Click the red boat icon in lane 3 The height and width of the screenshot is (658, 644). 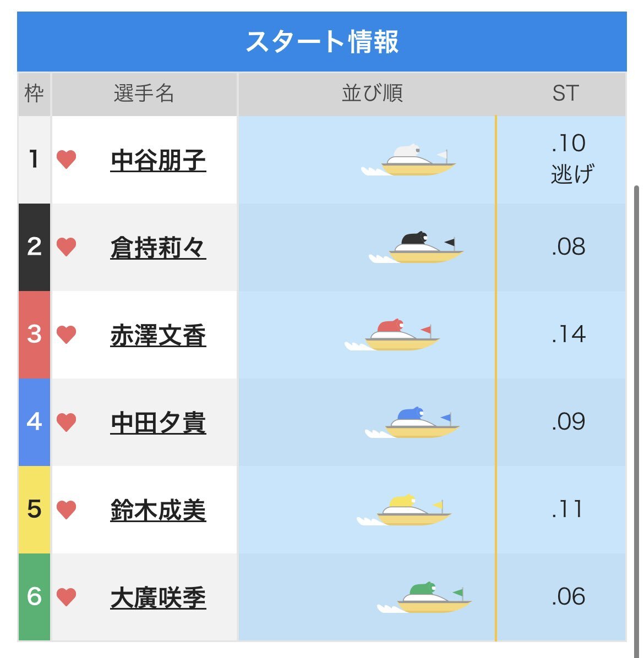pos(392,335)
